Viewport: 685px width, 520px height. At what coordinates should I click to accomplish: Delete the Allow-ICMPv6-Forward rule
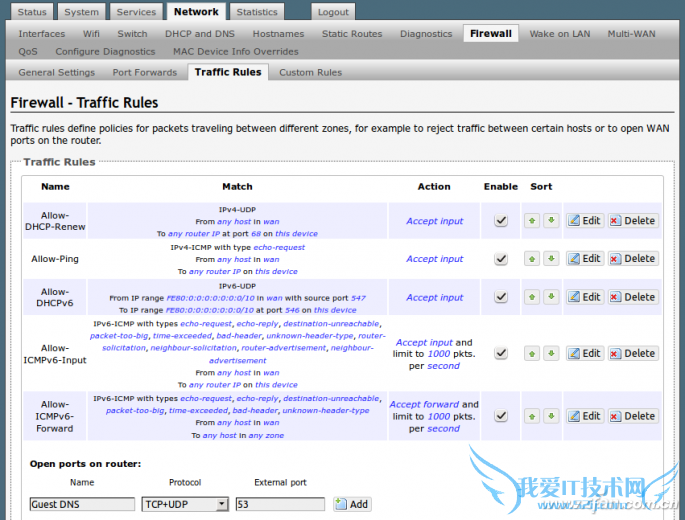pos(632,415)
